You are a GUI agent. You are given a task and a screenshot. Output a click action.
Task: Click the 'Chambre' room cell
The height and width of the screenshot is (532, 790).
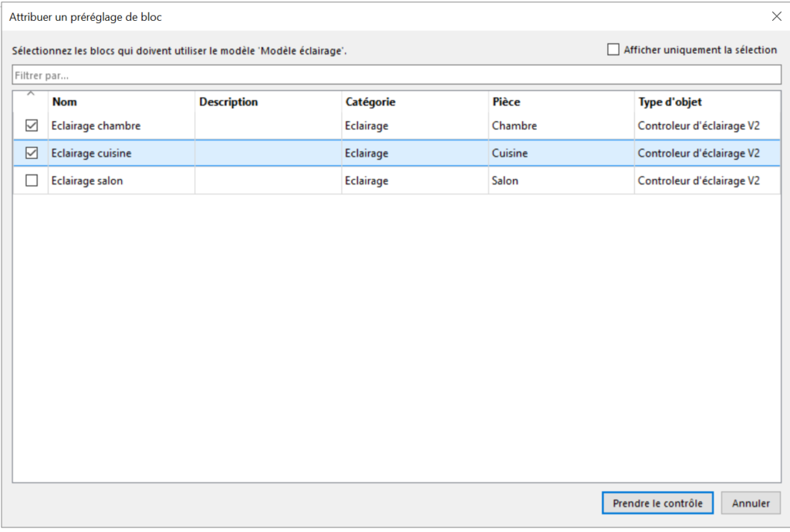click(x=515, y=126)
